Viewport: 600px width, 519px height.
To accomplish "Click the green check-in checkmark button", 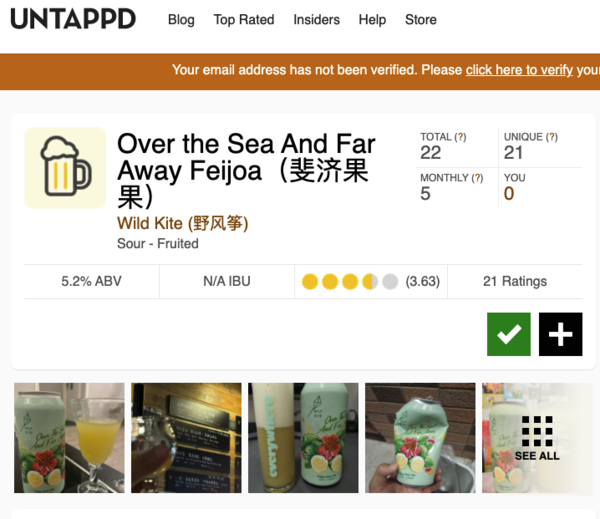I will coord(509,334).
